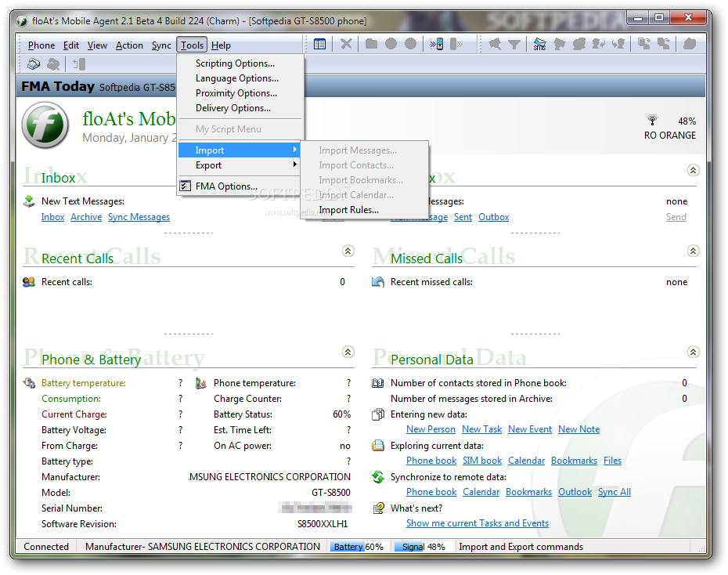Click the explorer list view toolbar icon
The image size is (728, 575).
[x=319, y=45]
